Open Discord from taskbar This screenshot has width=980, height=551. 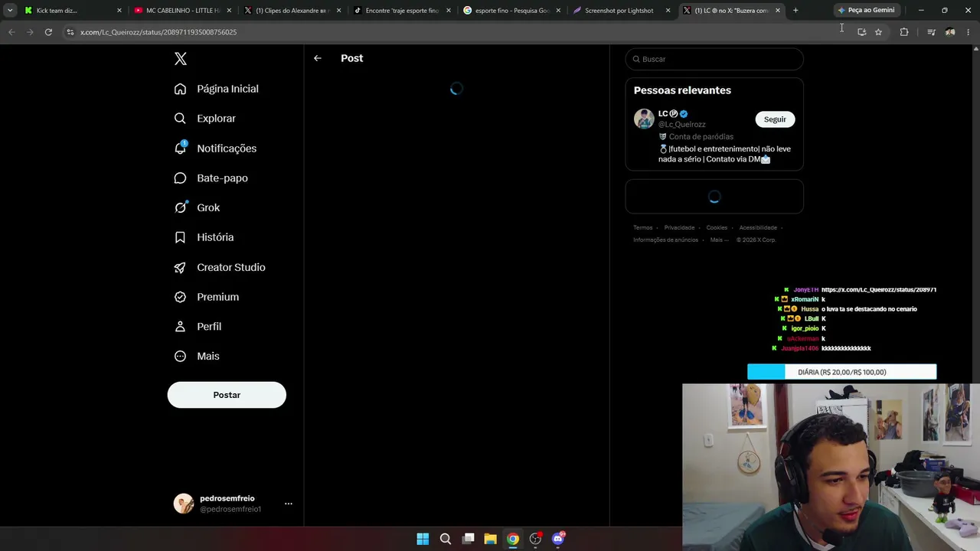click(x=559, y=539)
